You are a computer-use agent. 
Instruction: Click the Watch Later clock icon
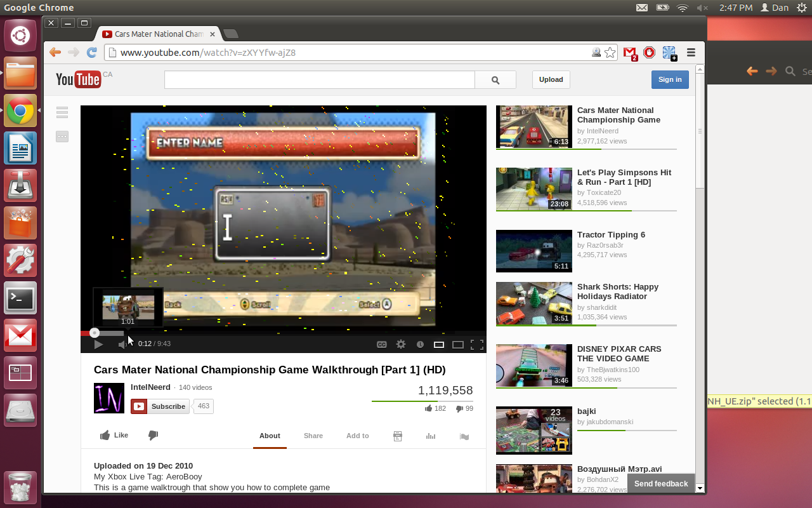(x=420, y=345)
